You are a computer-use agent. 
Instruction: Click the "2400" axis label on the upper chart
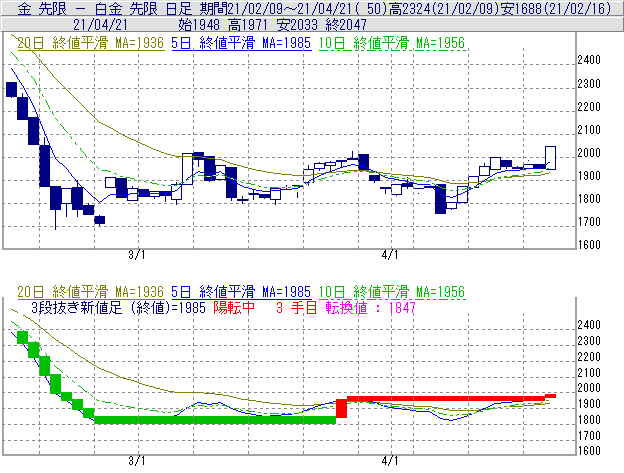pos(589,60)
